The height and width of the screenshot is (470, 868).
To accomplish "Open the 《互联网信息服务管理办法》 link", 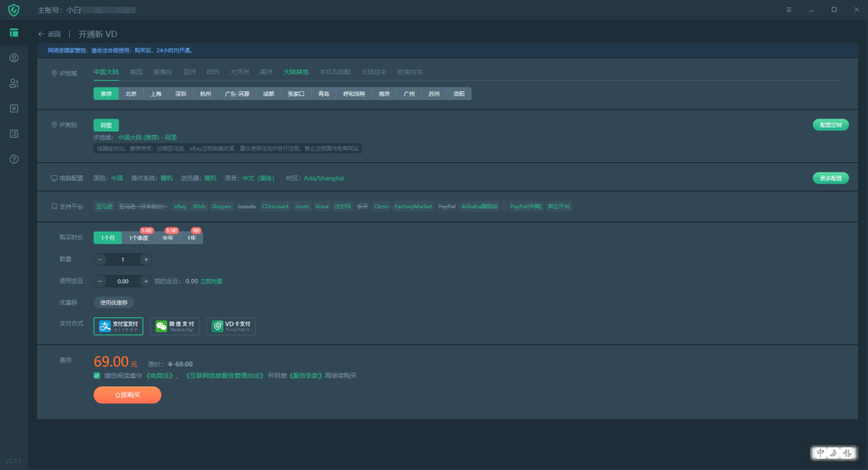I will (225, 375).
